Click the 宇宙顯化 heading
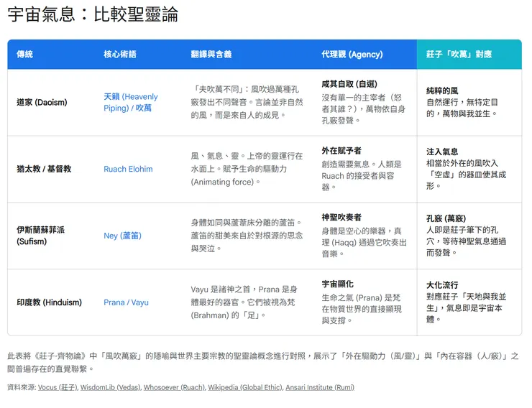 tap(337, 284)
